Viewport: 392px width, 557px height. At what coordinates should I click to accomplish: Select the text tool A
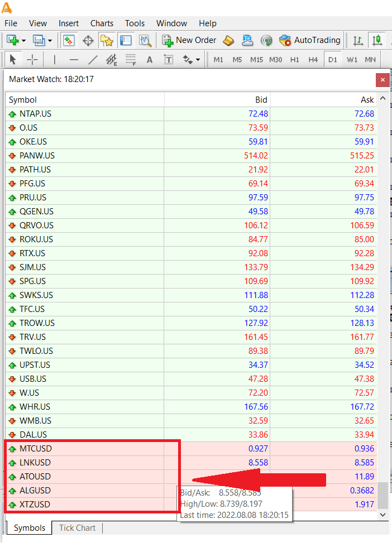coord(150,60)
